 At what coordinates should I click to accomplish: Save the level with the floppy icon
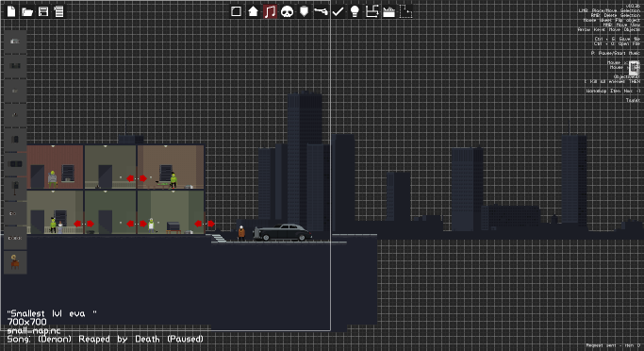pyautogui.click(x=43, y=11)
